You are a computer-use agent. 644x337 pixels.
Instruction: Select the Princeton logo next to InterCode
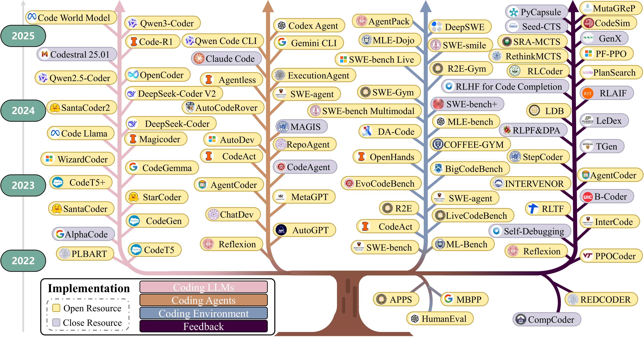coord(588,221)
